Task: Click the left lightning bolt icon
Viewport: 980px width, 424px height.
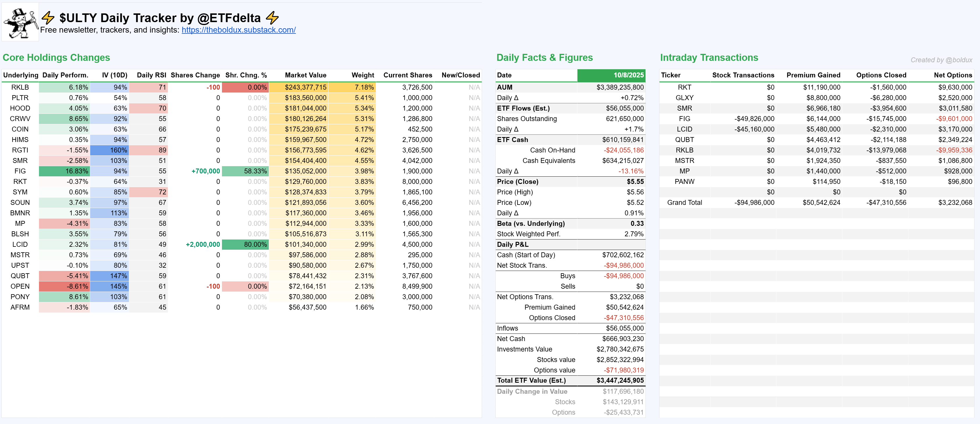Action: point(48,18)
